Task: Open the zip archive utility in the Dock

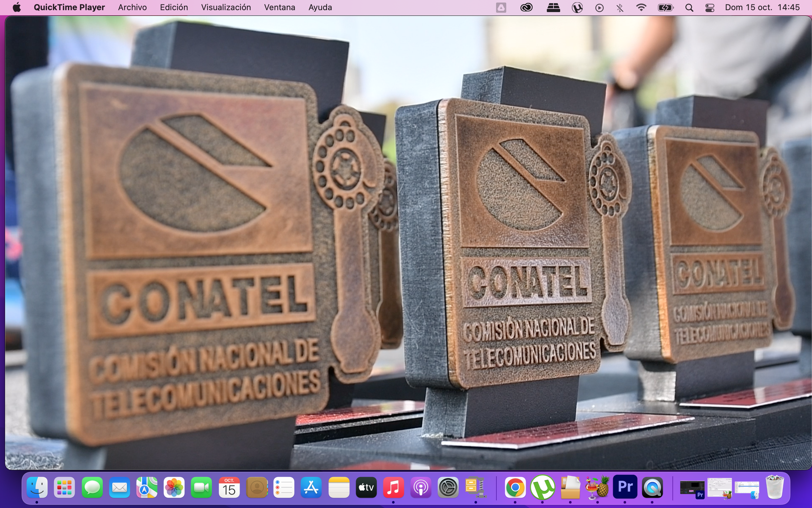Action: tap(475, 487)
